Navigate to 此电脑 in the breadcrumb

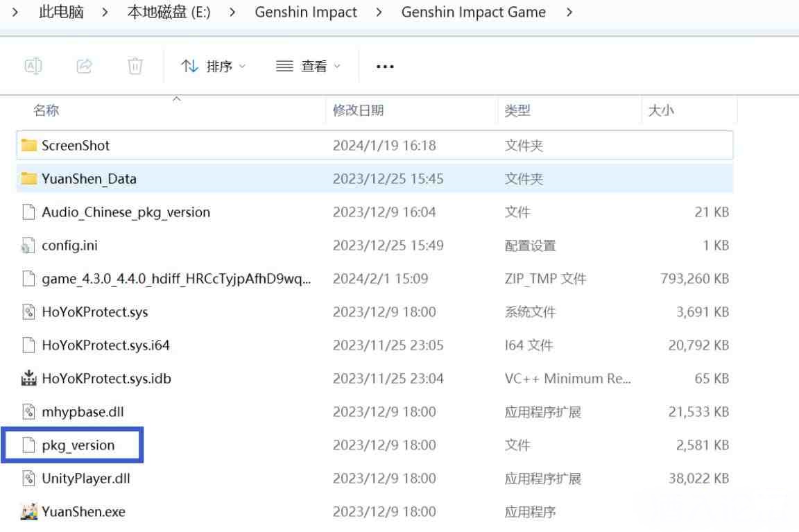pyautogui.click(x=61, y=12)
